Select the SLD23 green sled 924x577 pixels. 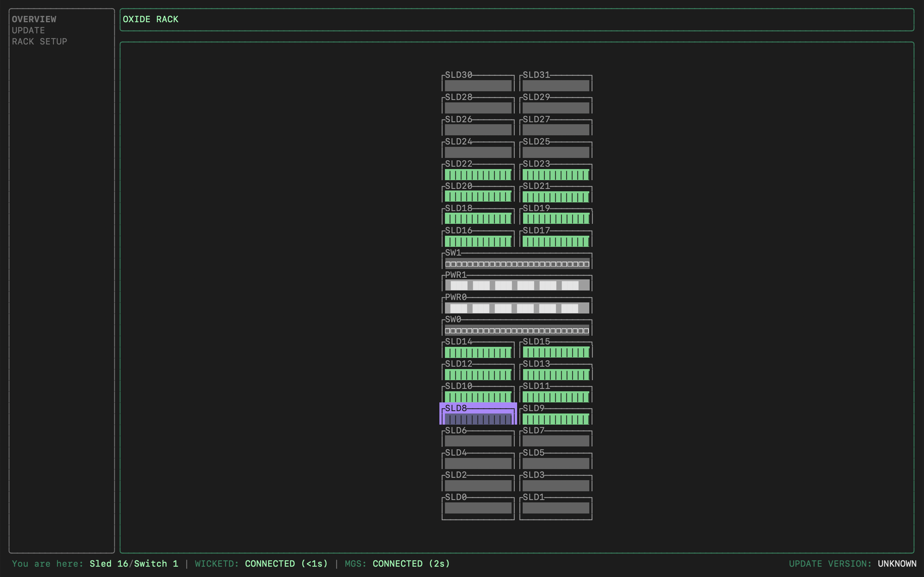click(x=556, y=174)
